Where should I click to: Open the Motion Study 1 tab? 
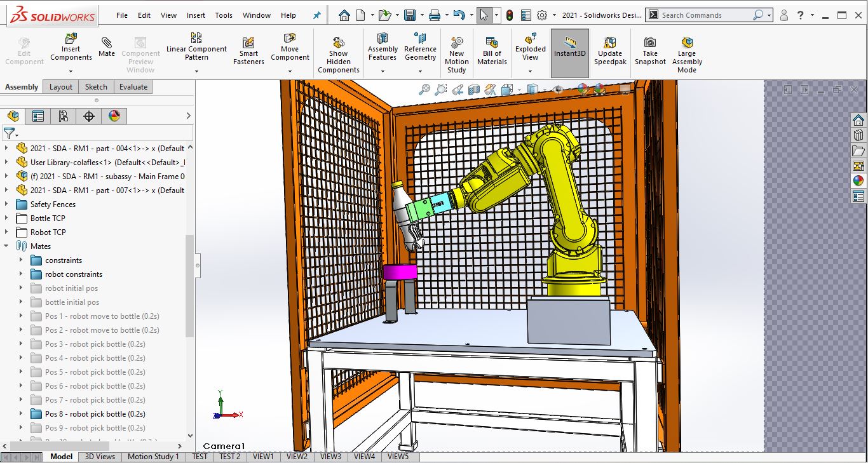(153, 456)
